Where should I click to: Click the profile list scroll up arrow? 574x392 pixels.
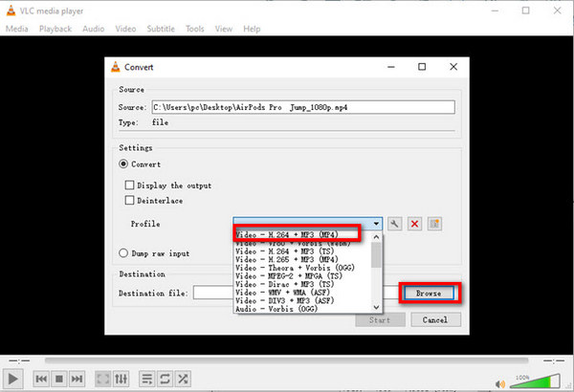[x=376, y=237]
